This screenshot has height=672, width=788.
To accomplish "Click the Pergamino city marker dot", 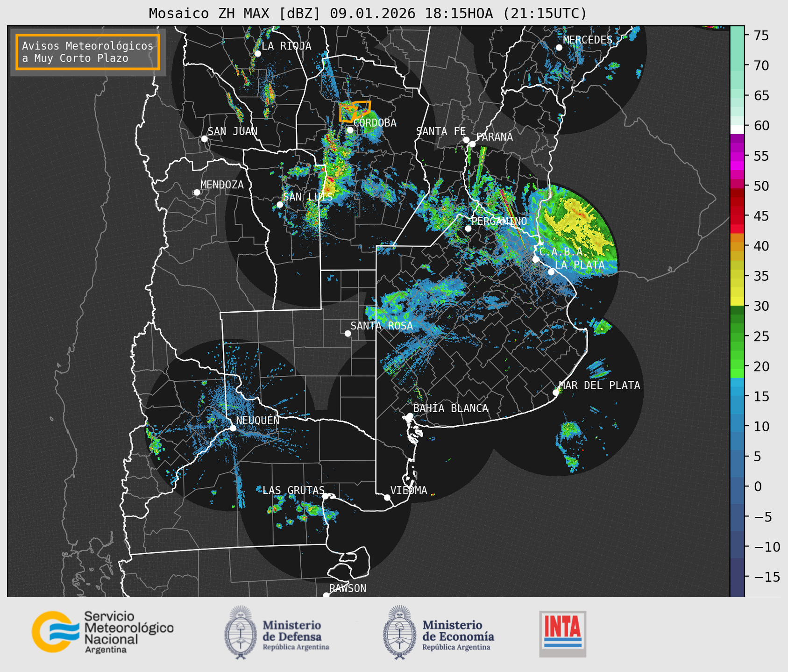I will click(x=468, y=229).
